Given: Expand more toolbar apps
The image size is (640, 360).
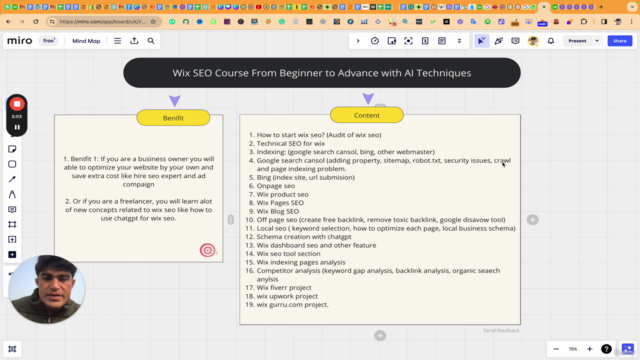Looking at the screenshot, I should point(459,41).
